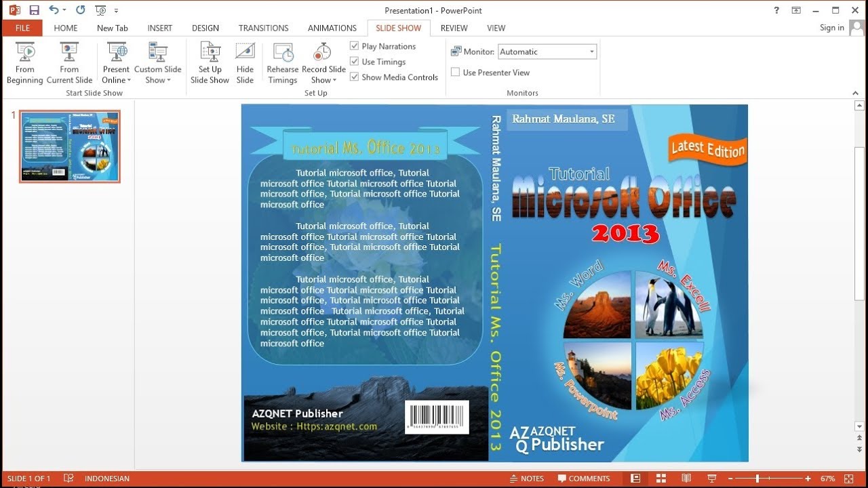Click SLIDE 1 OF 1 indicator

point(29,479)
